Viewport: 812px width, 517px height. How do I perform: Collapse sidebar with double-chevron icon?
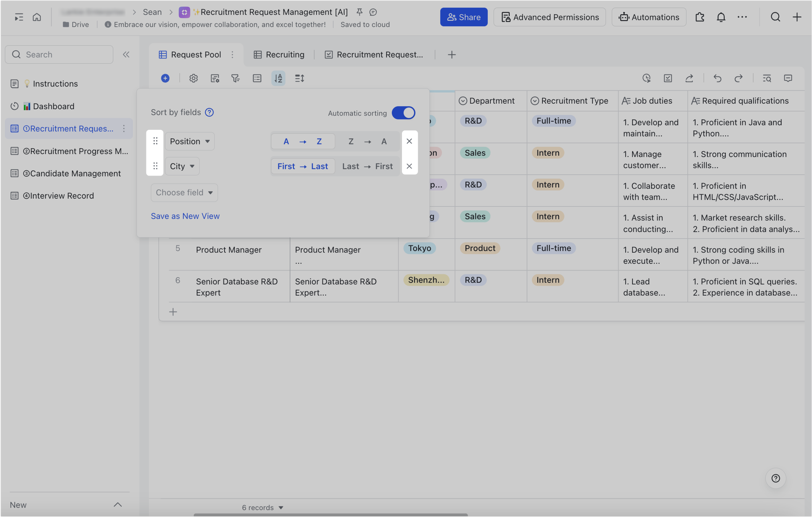tap(126, 54)
